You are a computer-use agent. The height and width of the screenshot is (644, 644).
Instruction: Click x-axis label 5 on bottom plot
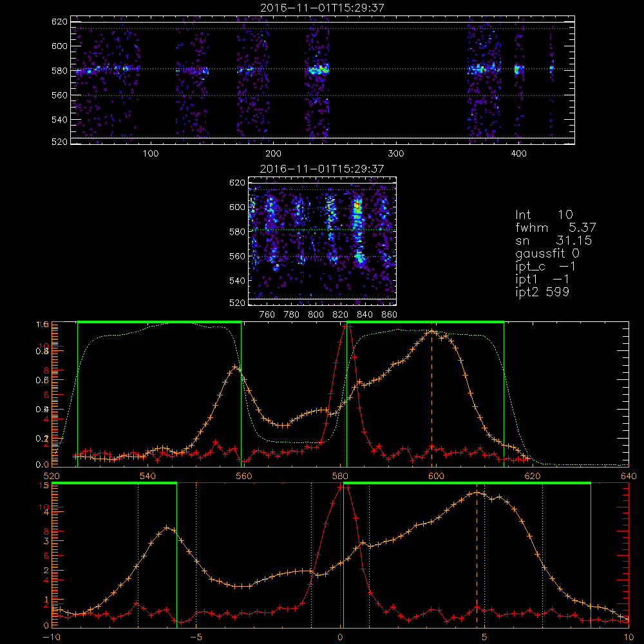(x=485, y=638)
